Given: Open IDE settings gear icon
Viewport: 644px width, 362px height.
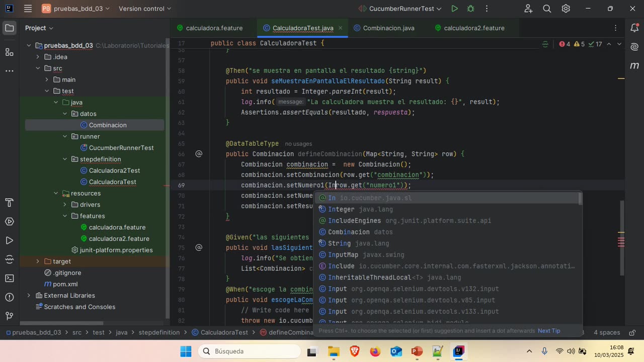Looking at the screenshot, I should [566, 9].
